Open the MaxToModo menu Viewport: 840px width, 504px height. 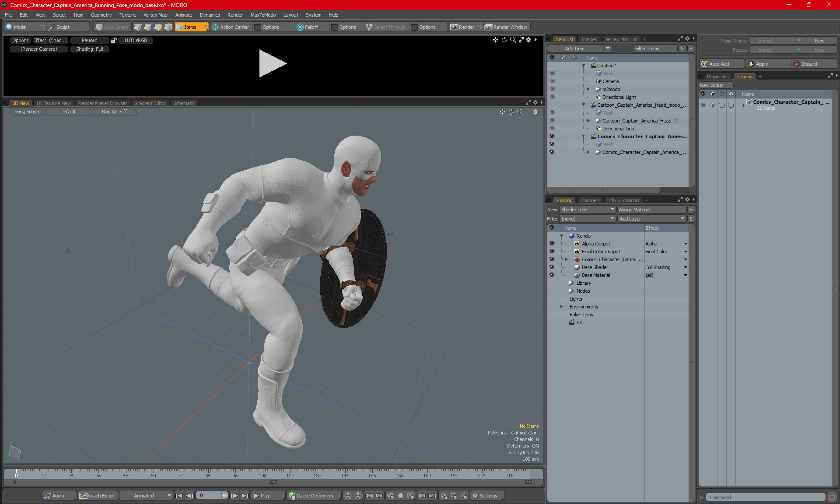coord(263,15)
